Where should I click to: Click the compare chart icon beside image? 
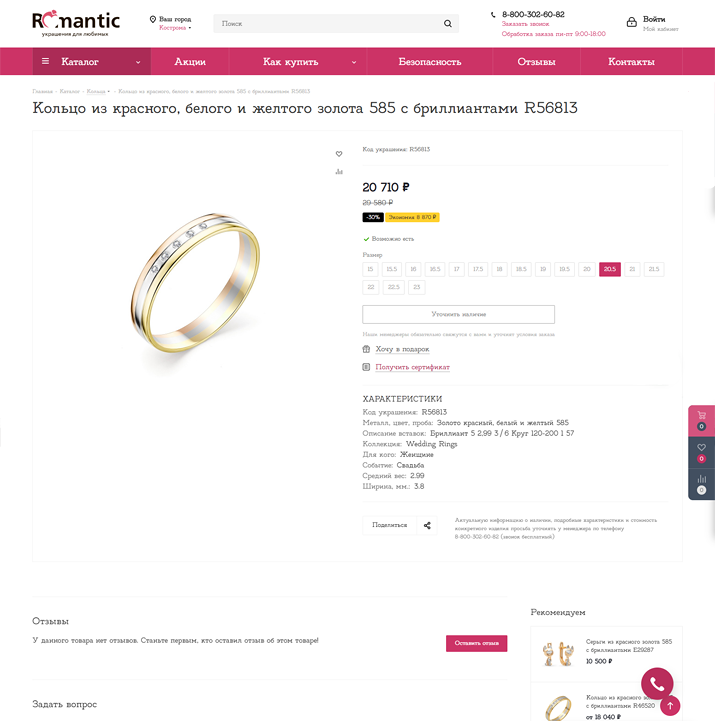click(x=339, y=172)
